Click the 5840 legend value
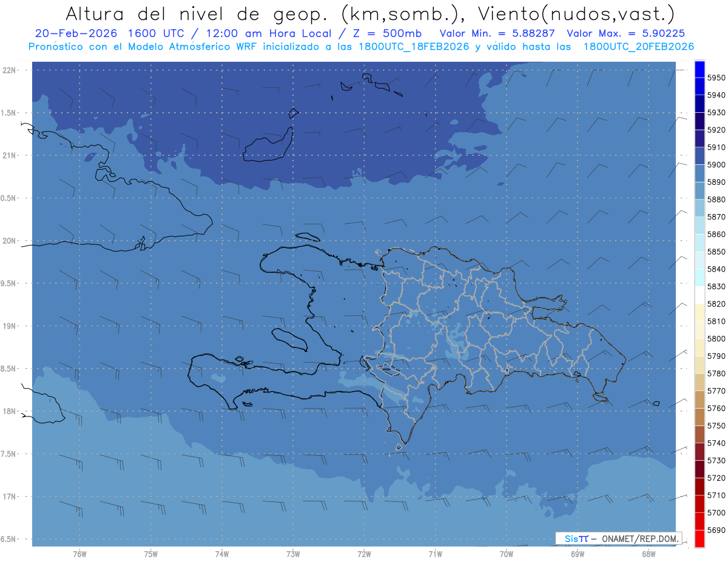 click(x=715, y=269)
